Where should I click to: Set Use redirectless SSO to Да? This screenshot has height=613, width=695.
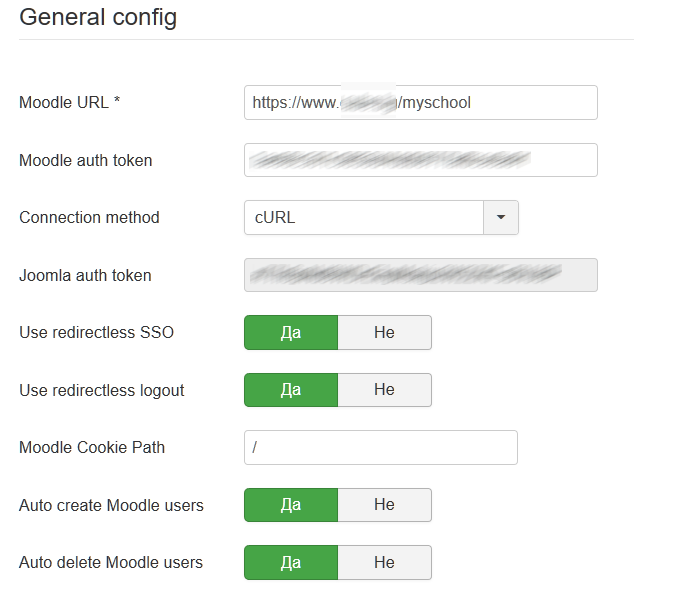[291, 332]
